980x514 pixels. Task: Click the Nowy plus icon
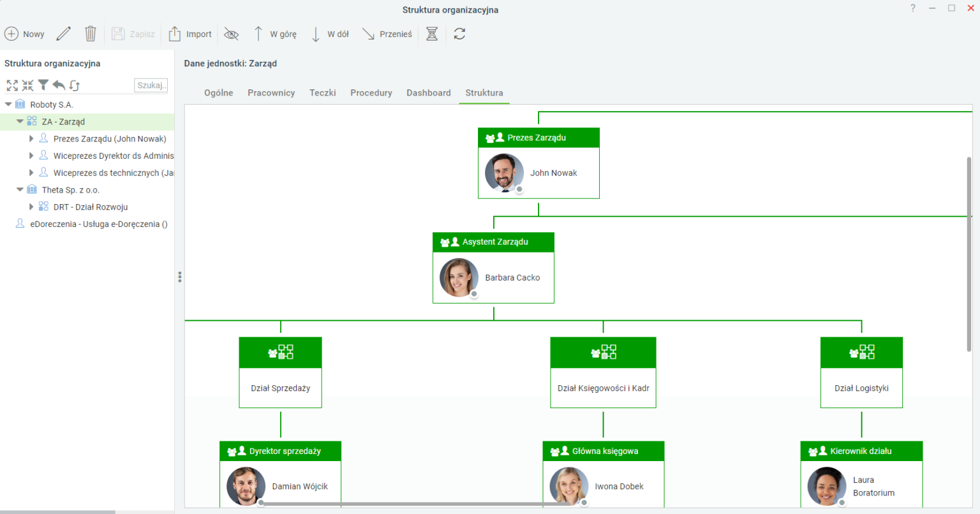point(11,34)
